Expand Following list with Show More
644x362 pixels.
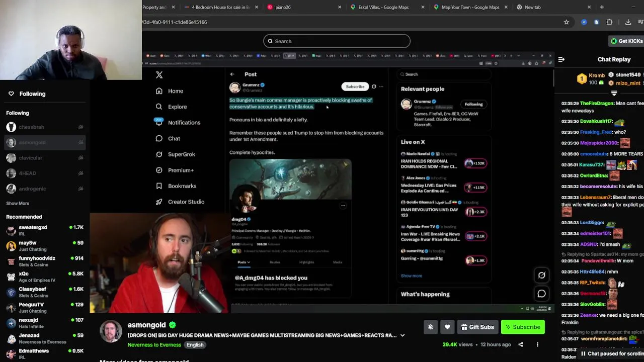(x=18, y=203)
